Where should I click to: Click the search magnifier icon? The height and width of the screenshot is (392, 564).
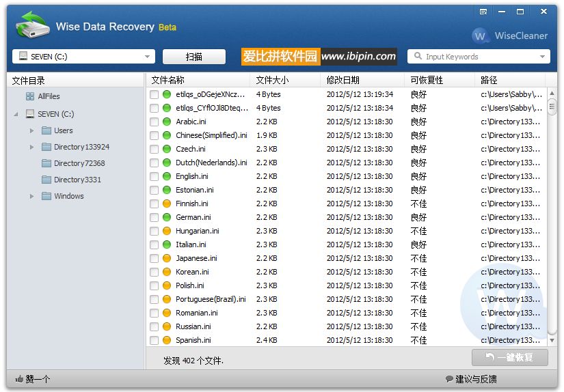(x=418, y=56)
